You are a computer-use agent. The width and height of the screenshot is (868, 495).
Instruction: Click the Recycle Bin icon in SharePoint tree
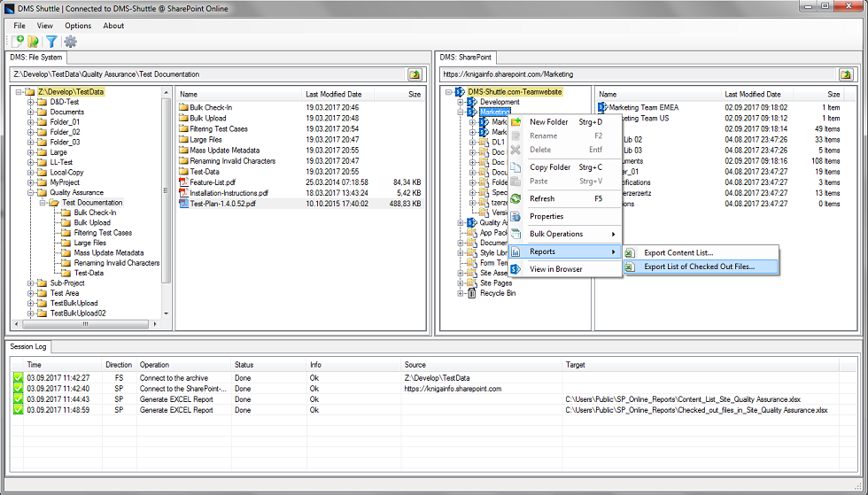(x=471, y=293)
